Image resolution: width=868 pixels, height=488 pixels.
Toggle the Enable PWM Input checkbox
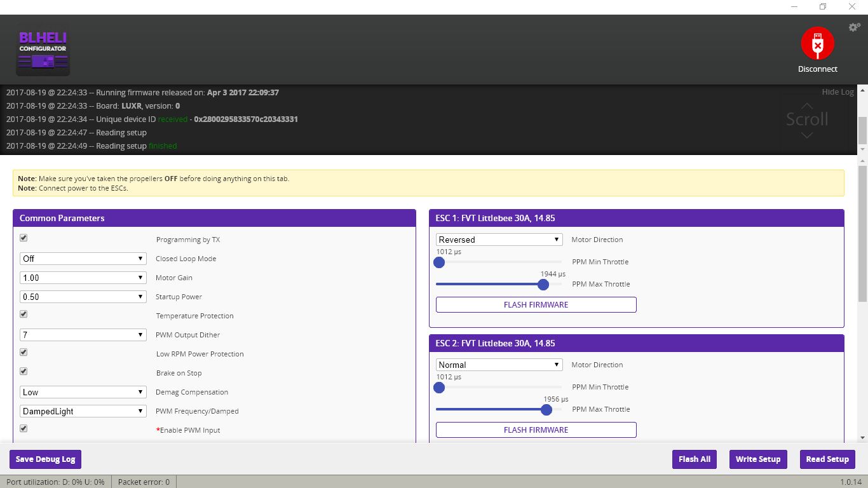tap(24, 428)
